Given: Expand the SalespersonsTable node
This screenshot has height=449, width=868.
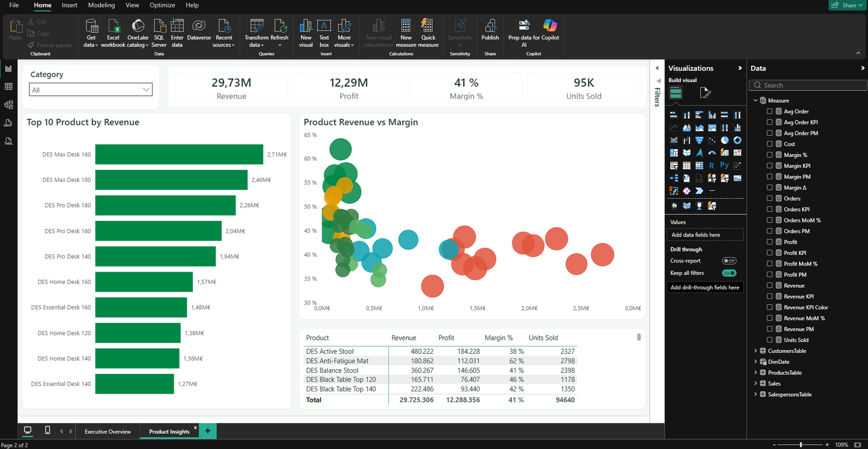Looking at the screenshot, I should pyautogui.click(x=755, y=394).
